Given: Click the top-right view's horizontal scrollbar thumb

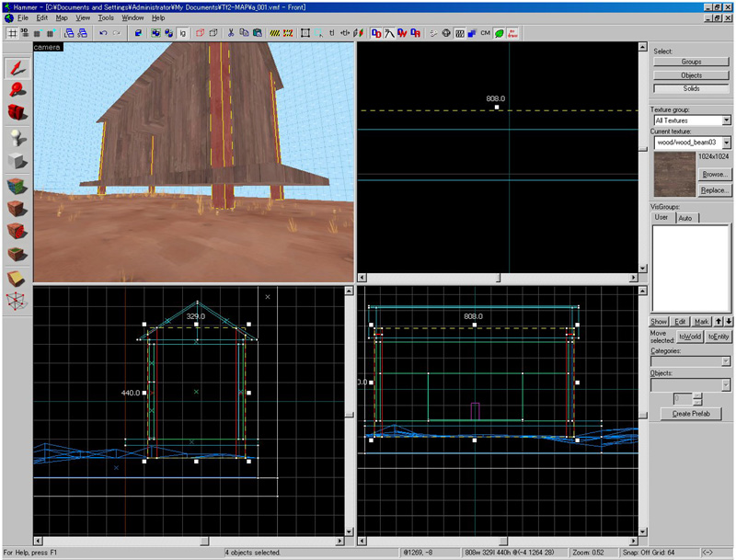Looking at the screenshot, I should pyautogui.click(x=498, y=278).
